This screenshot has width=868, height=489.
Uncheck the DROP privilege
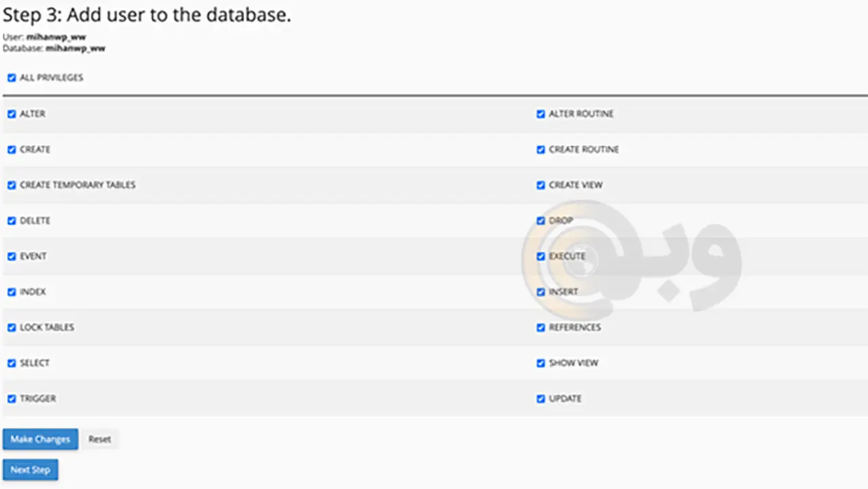[x=540, y=221]
